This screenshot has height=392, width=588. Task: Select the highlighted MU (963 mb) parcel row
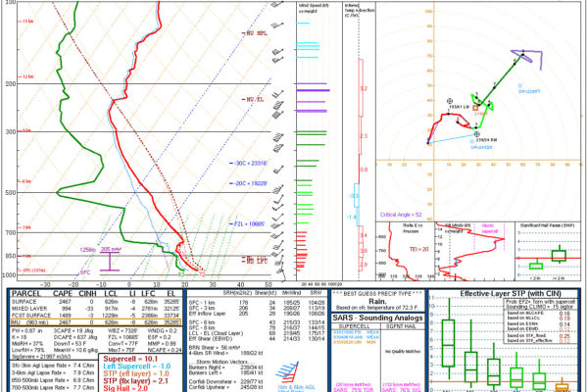coord(96,321)
